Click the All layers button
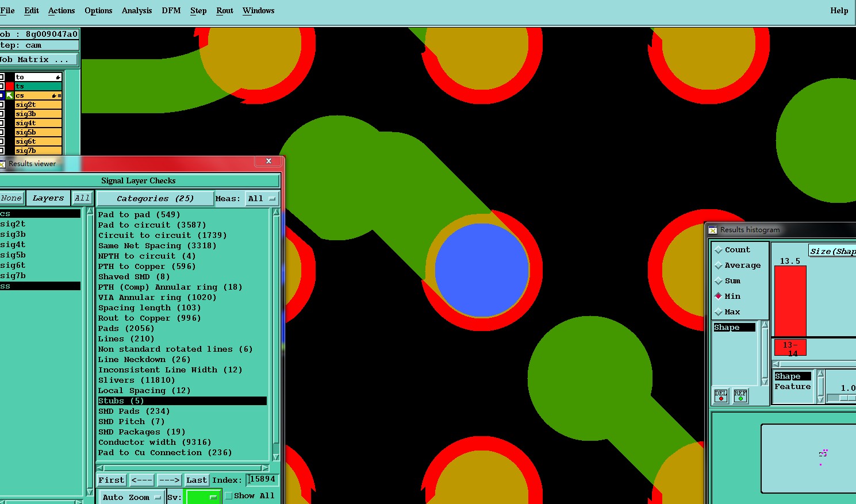 tap(82, 198)
